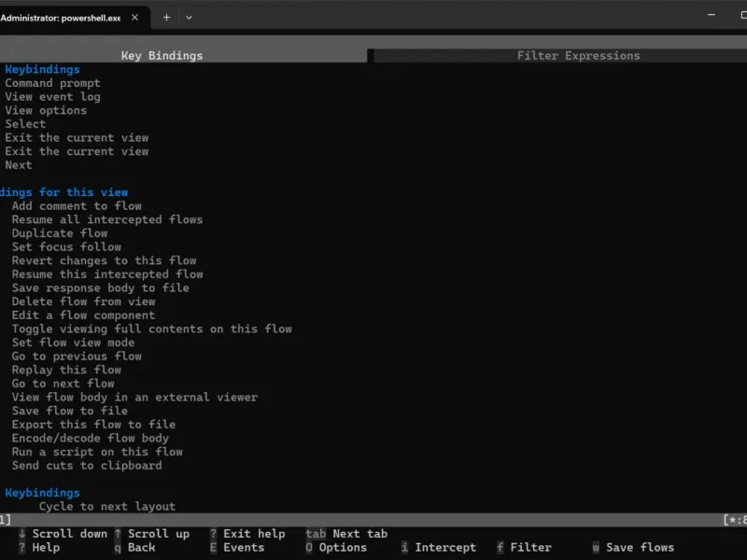This screenshot has width=747, height=560.
Task: Select 'Save flow to file' row
Action: click(x=70, y=411)
